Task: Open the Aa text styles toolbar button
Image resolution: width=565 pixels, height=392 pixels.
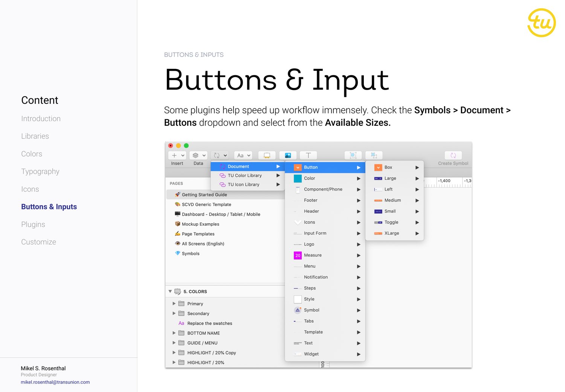Action: click(x=244, y=155)
